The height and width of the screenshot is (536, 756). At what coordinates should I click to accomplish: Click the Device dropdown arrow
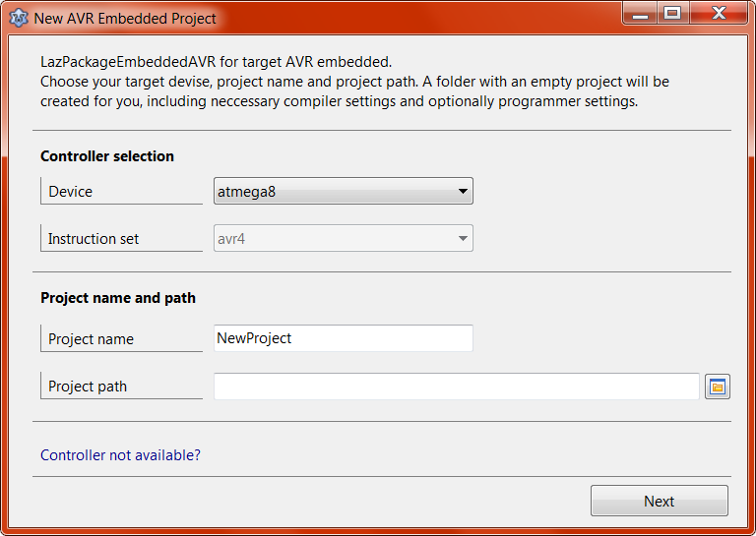pos(463,192)
